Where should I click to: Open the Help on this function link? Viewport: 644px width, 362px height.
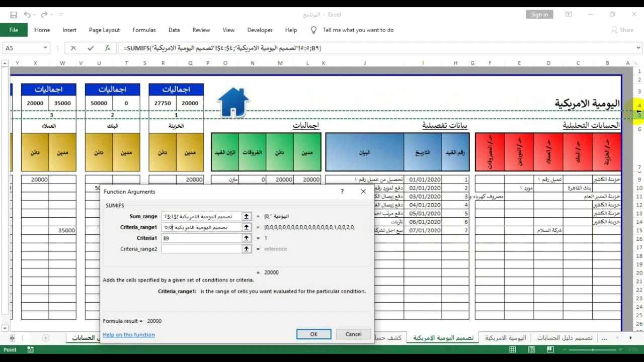point(129,335)
